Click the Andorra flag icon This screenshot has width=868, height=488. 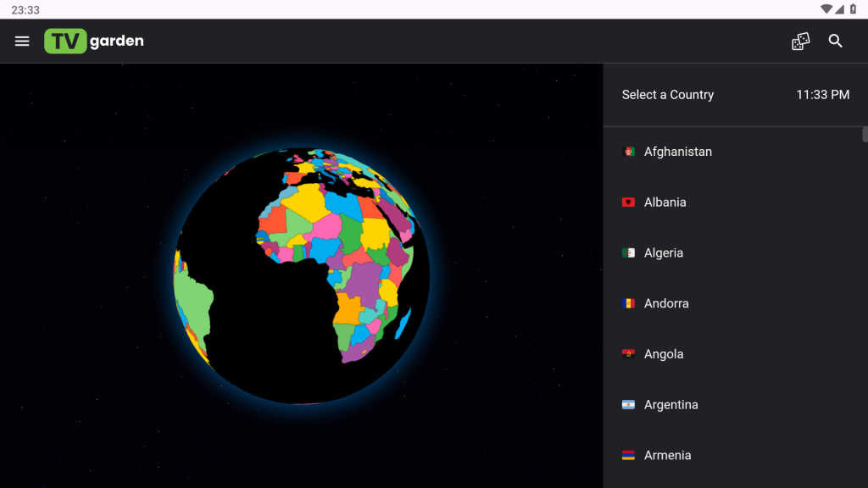(x=628, y=303)
